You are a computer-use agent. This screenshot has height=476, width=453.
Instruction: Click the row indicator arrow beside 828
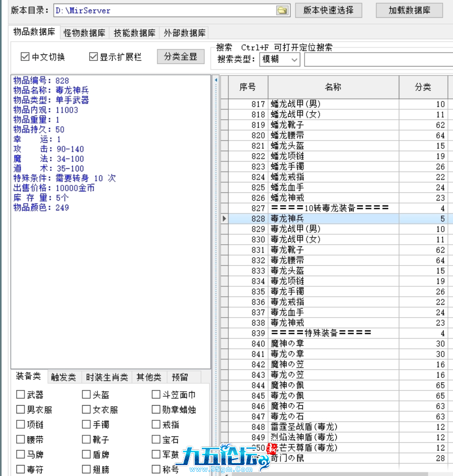click(224, 219)
